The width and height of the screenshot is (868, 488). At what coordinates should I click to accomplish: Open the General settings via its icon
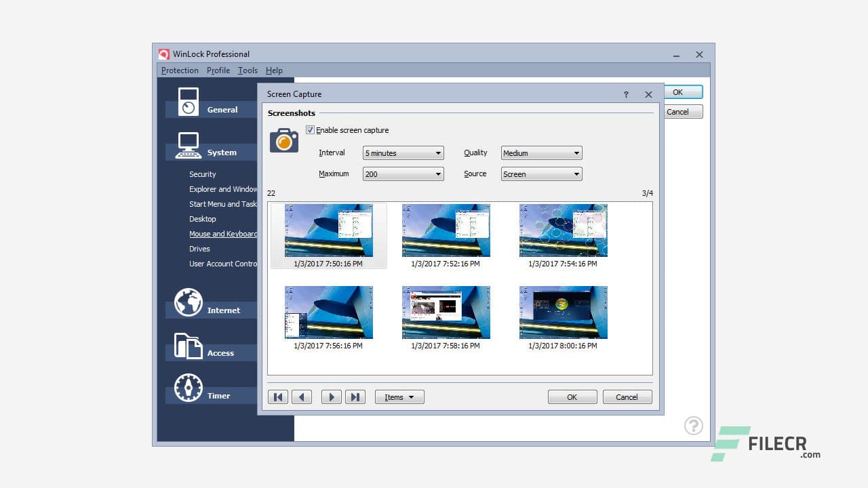click(188, 99)
